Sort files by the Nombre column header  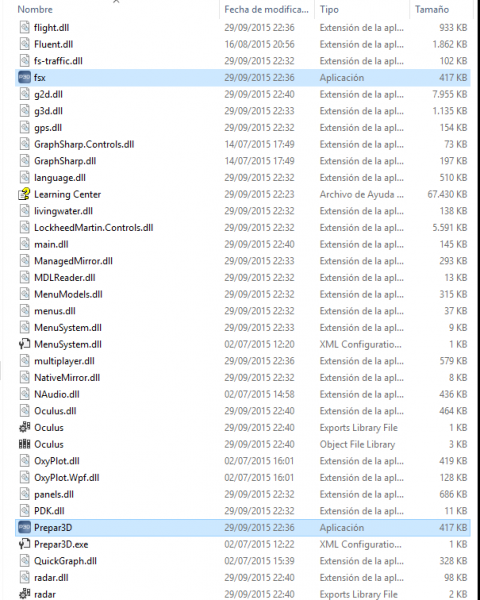click(x=35, y=10)
